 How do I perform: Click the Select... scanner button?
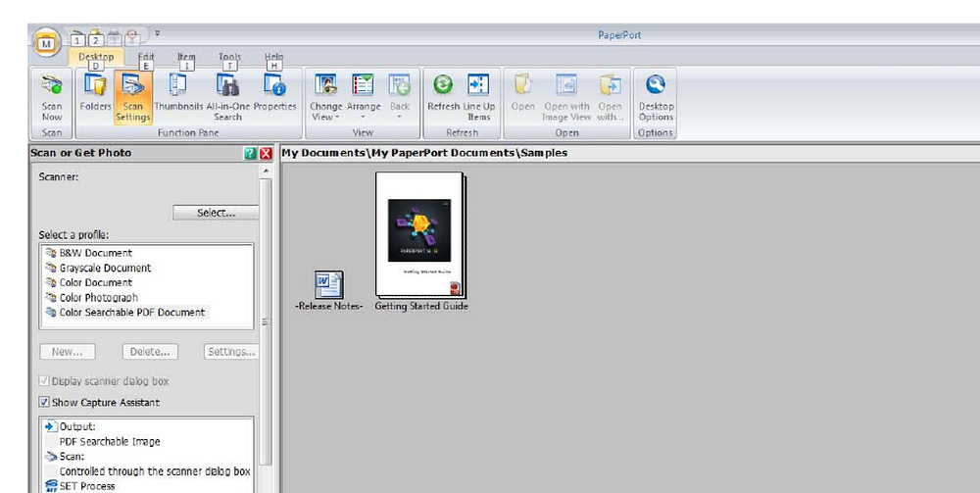(216, 213)
